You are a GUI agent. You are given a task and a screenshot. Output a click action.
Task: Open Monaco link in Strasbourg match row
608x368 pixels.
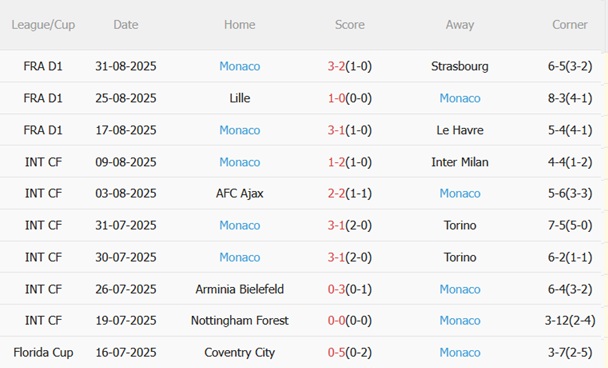click(240, 66)
